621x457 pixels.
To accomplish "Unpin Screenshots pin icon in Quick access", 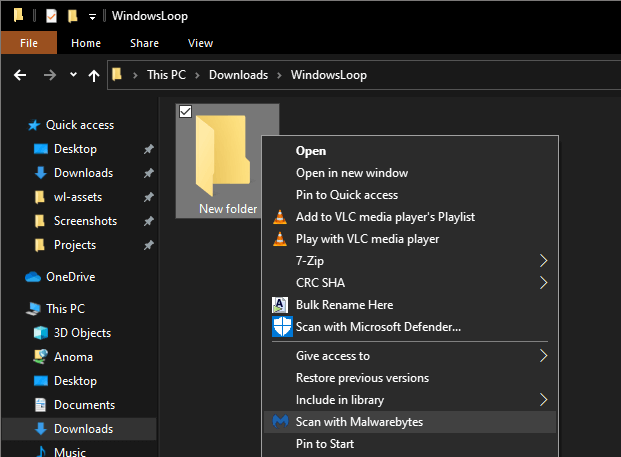I will click(x=149, y=221).
